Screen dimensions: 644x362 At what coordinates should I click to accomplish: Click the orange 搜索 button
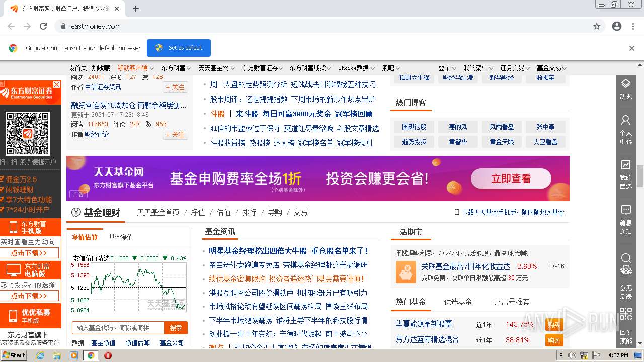(176, 328)
